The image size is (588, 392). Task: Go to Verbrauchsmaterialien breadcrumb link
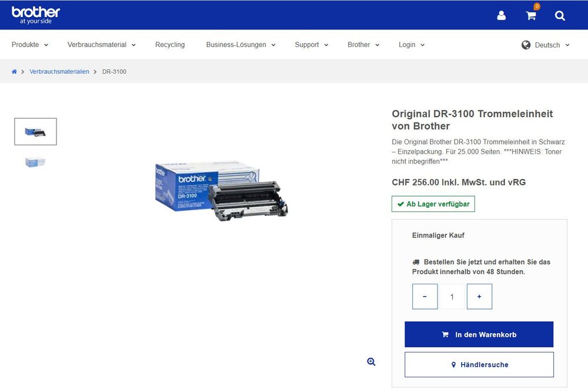click(x=59, y=72)
